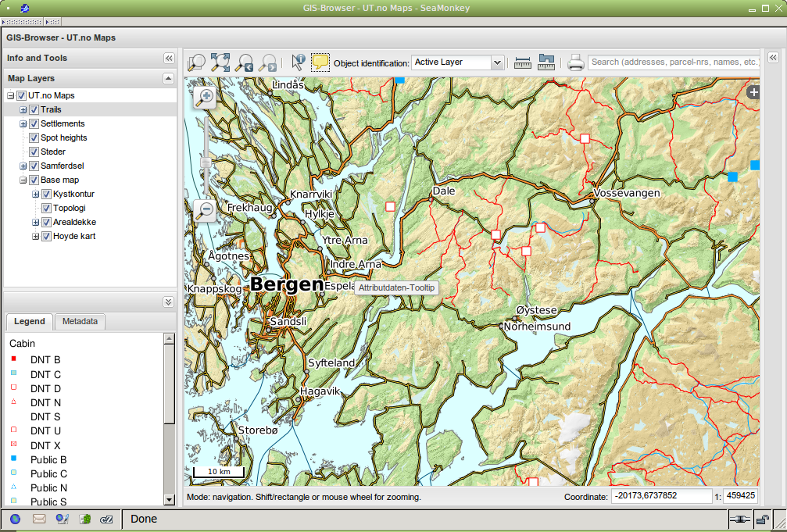Image resolution: width=787 pixels, height=532 pixels.
Task: Click the map zoom-out magnifier button
Action: coord(206,210)
